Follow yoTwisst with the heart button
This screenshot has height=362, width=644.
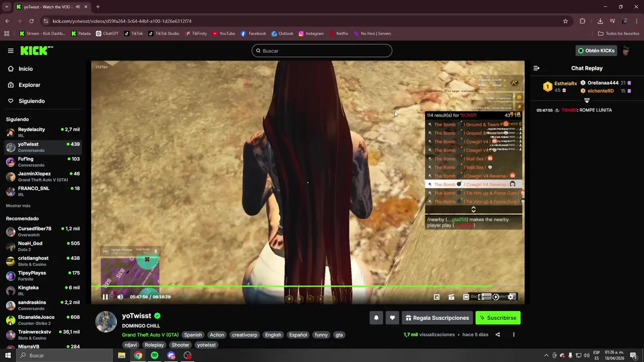[x=392, y=318]
